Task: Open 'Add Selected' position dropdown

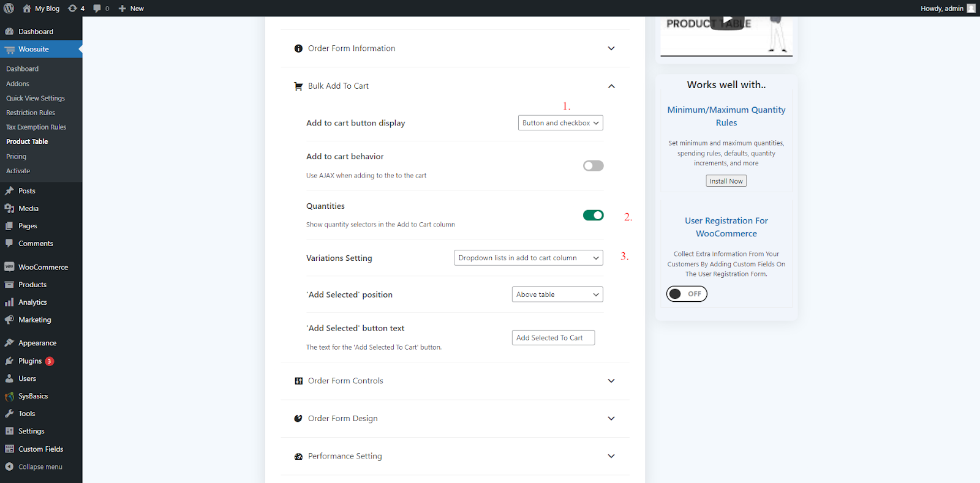Action: [x=557, y=294]
